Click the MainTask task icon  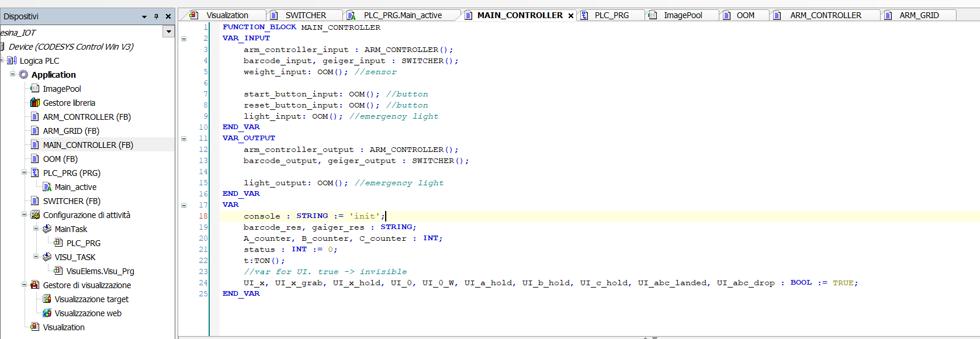(x=47, y=229)
